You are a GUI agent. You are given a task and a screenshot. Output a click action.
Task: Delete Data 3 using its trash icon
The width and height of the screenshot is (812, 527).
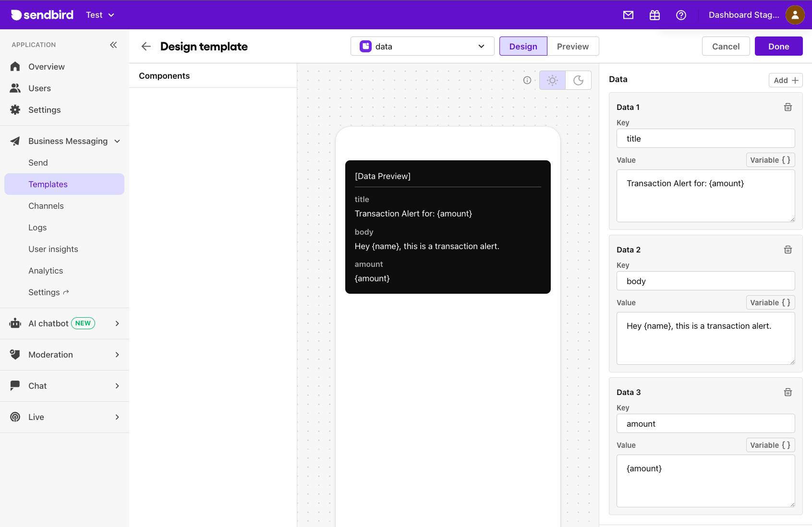(788, 392)
